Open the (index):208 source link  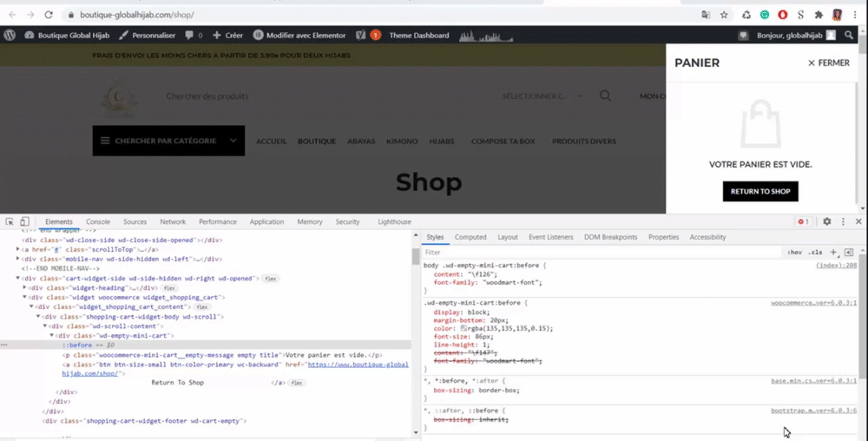(837, 266)
